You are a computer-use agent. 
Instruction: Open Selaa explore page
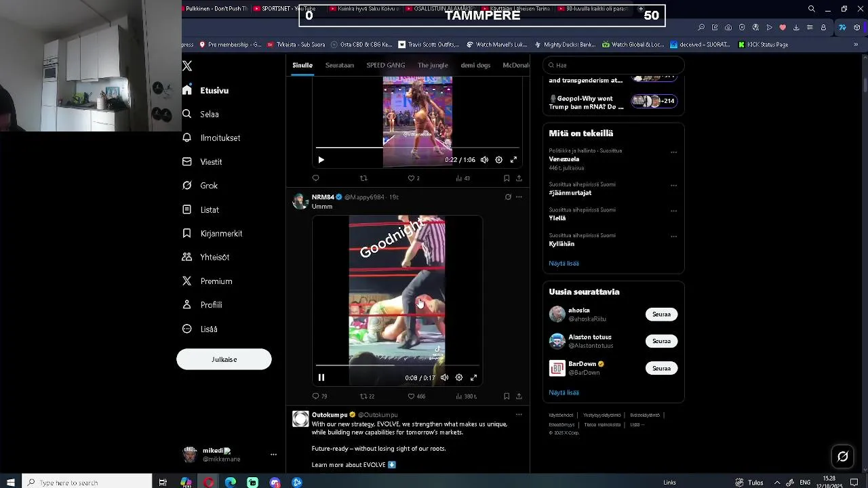201,114
